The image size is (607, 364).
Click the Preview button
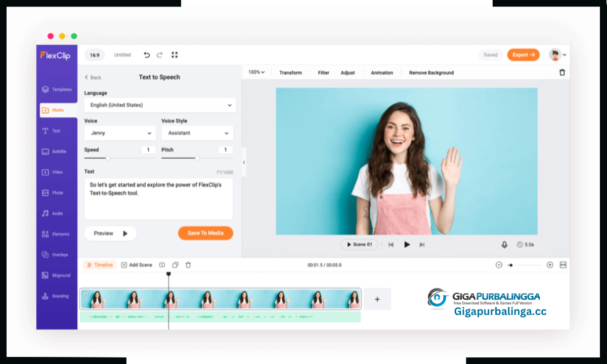click(110, 234)
